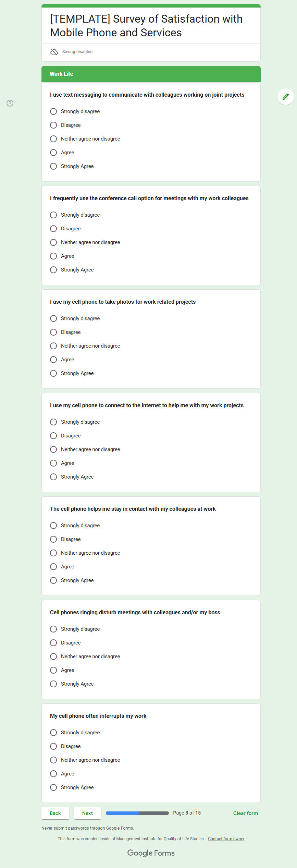Click the page progress bar
297x868 pixels.
(137, 813)
